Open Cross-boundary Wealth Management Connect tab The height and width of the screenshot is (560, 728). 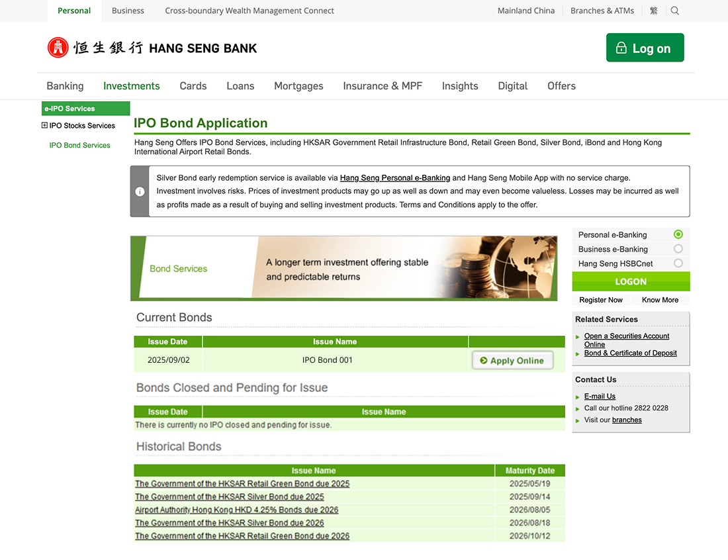point(250,11)
